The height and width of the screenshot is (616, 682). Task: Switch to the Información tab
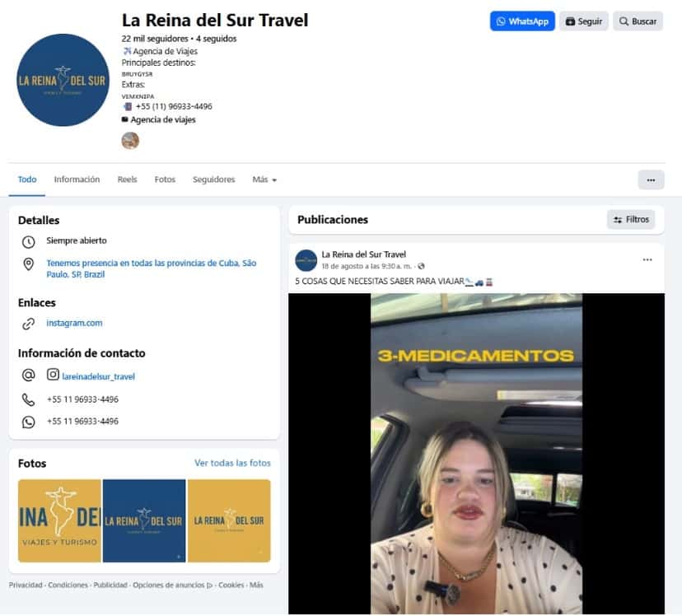77,180
